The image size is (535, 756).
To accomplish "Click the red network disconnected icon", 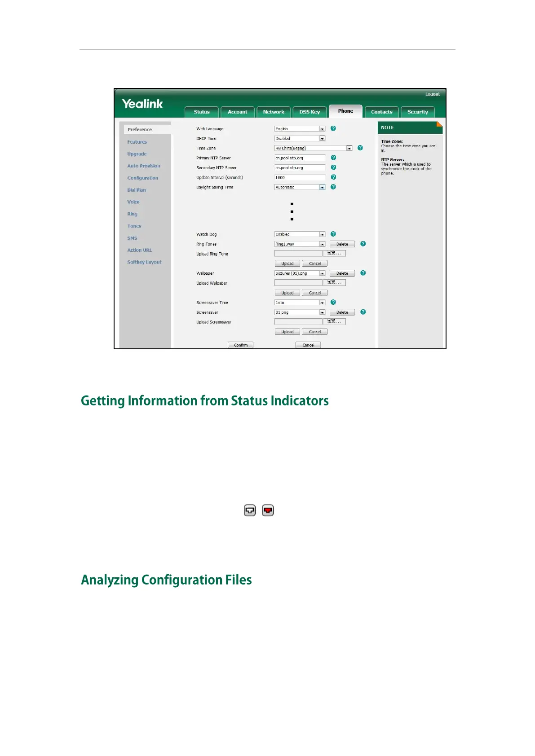I will [268, 510].
